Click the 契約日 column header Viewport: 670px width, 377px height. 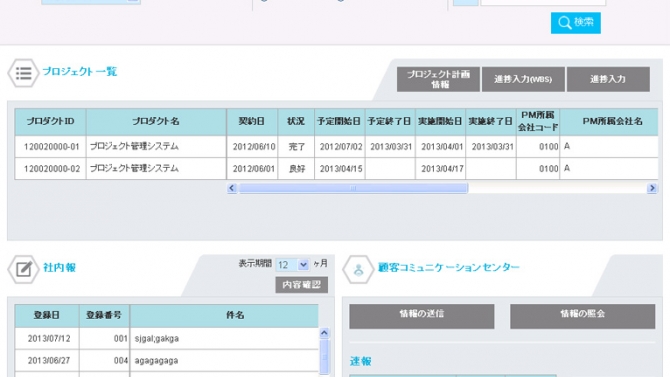tap(252, 122)
